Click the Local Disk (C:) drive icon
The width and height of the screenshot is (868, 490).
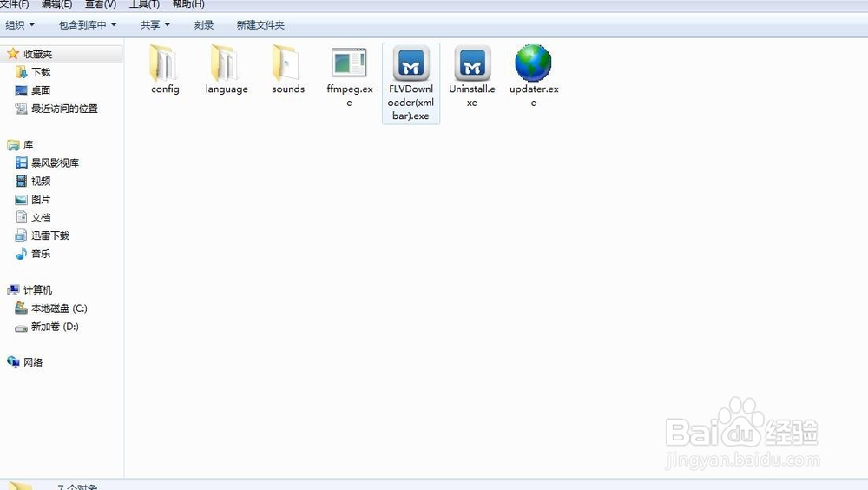[x=21, y=308]
